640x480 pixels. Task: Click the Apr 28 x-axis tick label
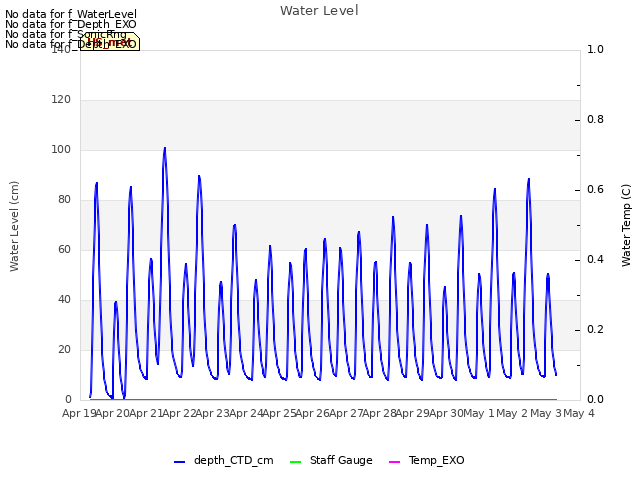(x=379, y=413)
